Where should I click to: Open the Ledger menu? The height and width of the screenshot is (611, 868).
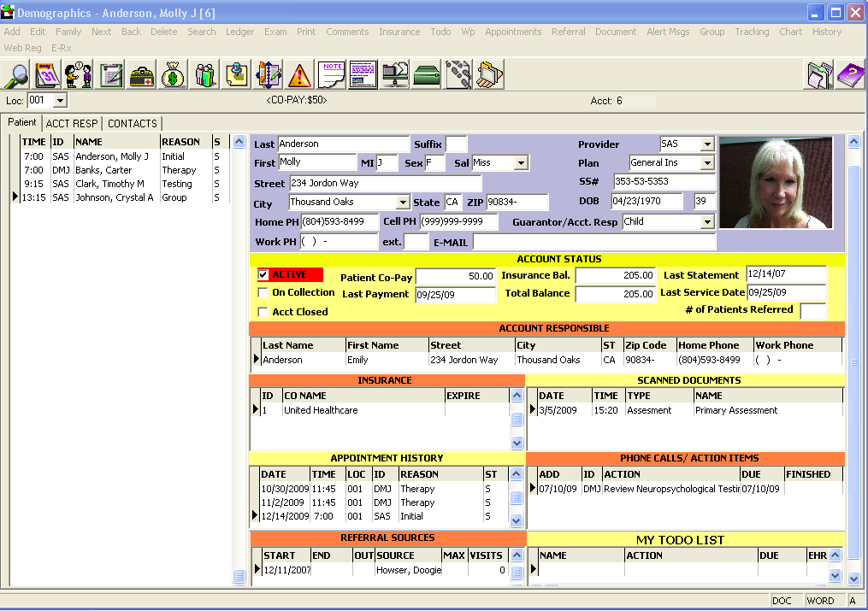239,32
